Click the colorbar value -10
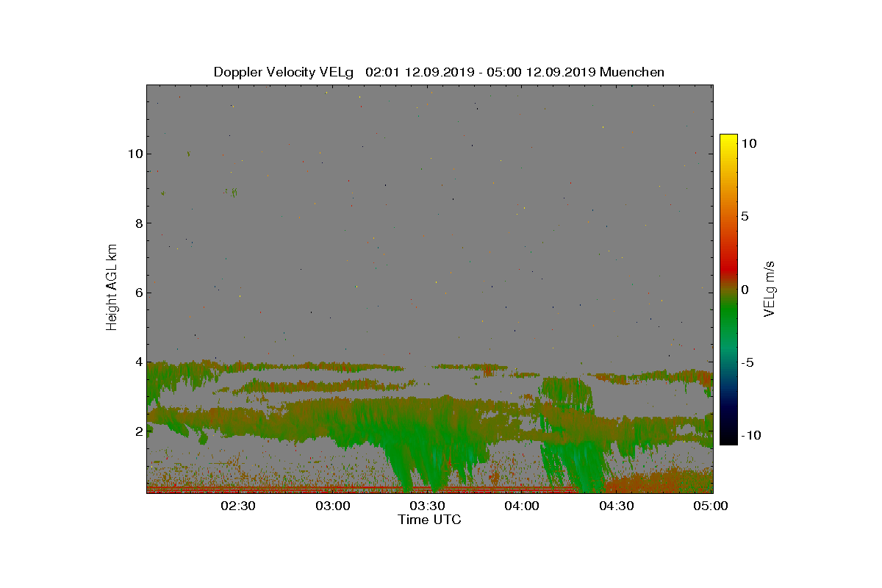The width and height of the screenshot is (882, 588). pos(750,435)
